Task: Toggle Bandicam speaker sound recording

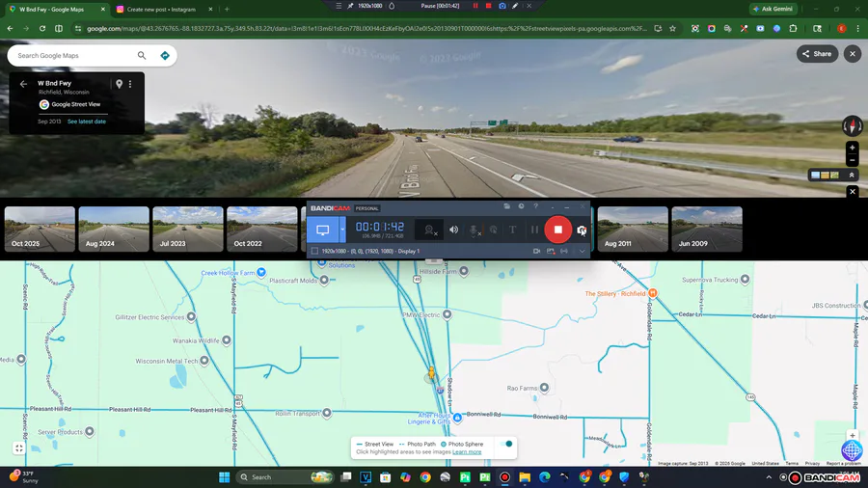Action: click(454, 230)
